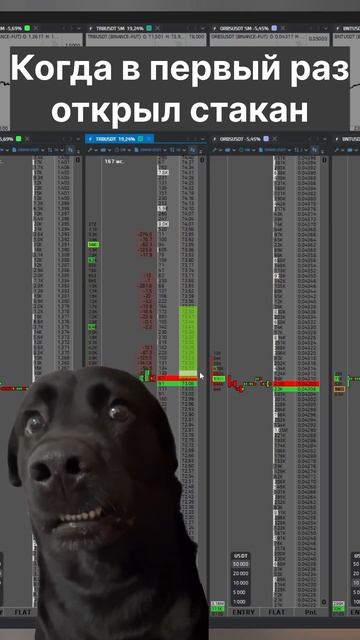360x640 pixels.
Task: Click the teal marker on TRBUSDT 19.24% tab
Action: coord(140,139)
